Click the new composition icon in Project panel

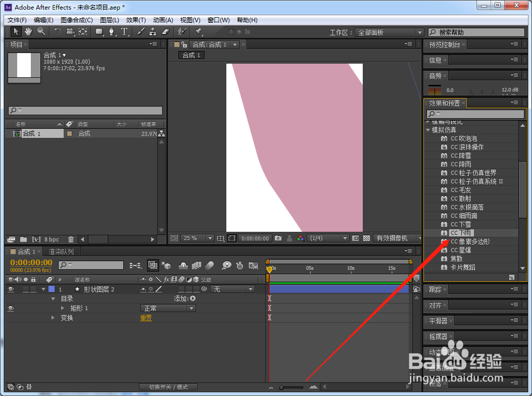click(x=36, y=239)
